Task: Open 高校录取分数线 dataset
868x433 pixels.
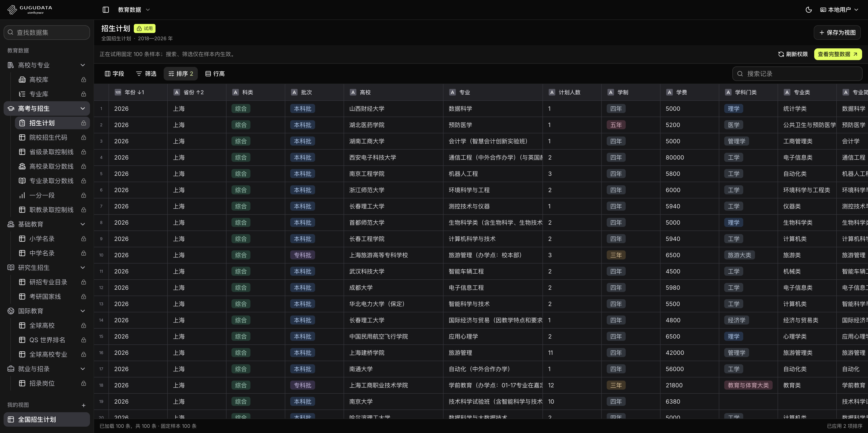Action: click(52, 167)
